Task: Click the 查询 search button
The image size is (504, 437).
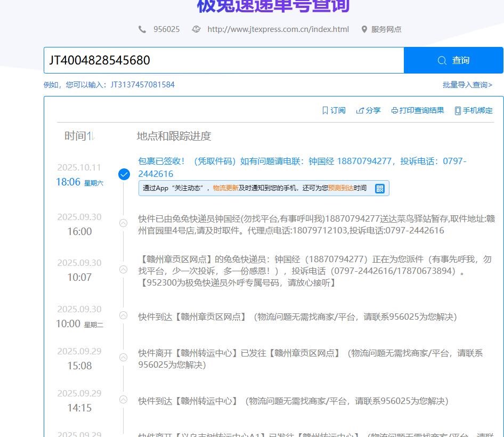Action: 453,60
